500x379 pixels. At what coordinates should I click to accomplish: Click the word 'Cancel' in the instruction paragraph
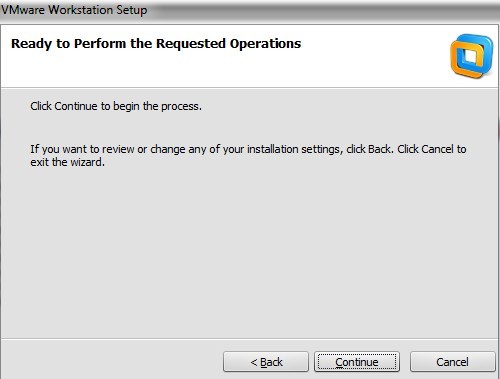tap(437, 149)
